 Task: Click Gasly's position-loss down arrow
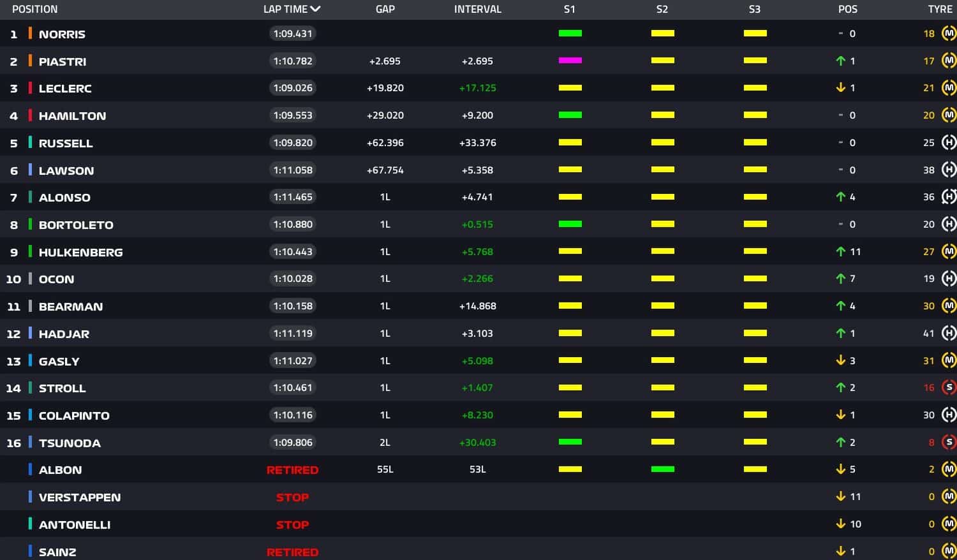tap(841, 360)
